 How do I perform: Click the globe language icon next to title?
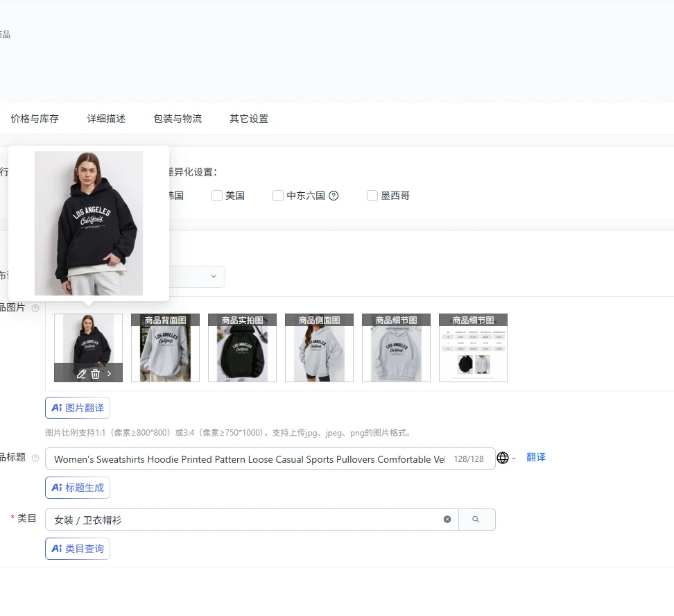(502, 458)
